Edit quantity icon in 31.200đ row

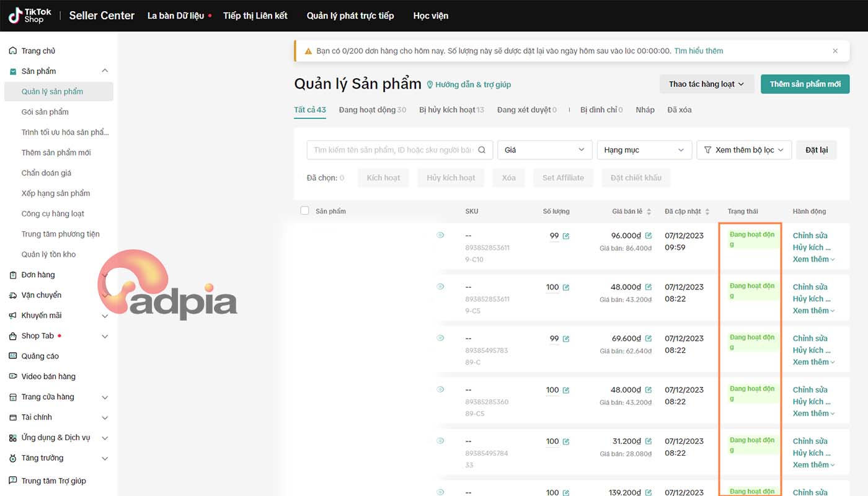[x=566, y=442]
